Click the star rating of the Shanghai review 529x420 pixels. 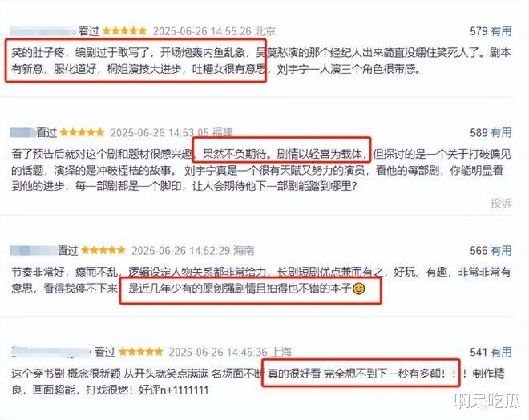[141, 352]
